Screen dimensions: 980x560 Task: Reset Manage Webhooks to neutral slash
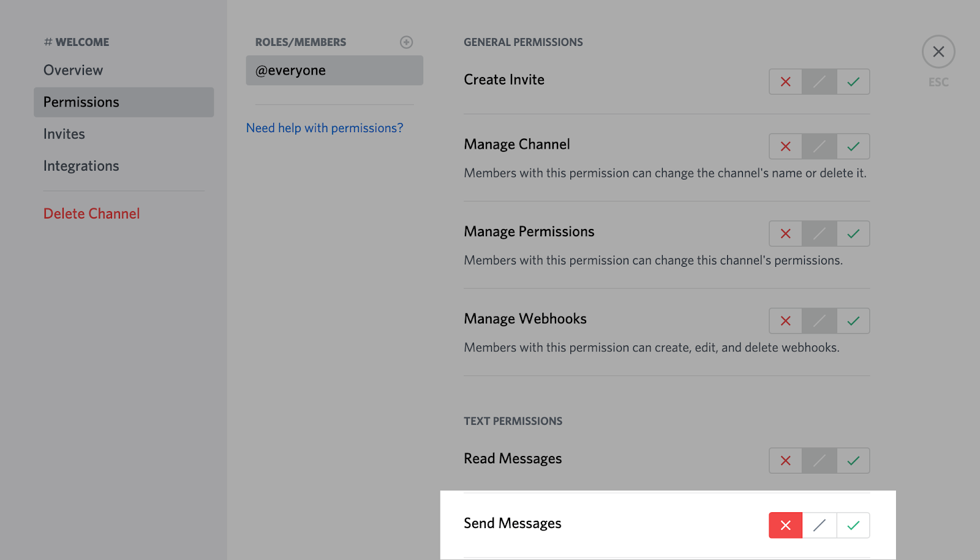pyautogui.click(x=820, y=321)
